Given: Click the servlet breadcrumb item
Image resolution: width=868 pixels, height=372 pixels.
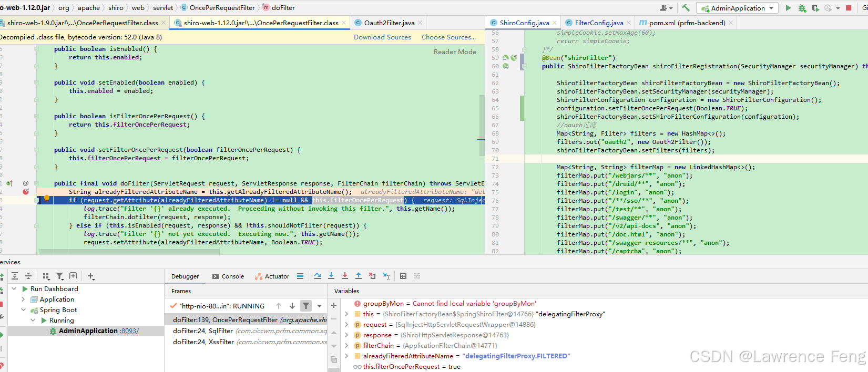Looking at the screenshot, I should [x=163, y=8].
